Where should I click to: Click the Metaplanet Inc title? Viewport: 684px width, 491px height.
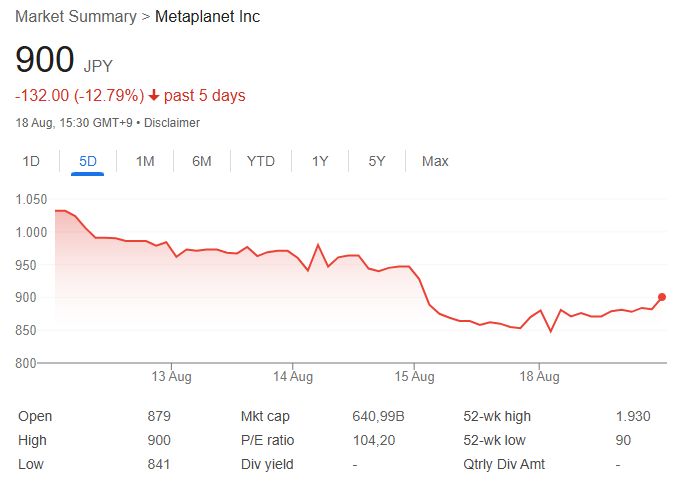tap(207, 18)
